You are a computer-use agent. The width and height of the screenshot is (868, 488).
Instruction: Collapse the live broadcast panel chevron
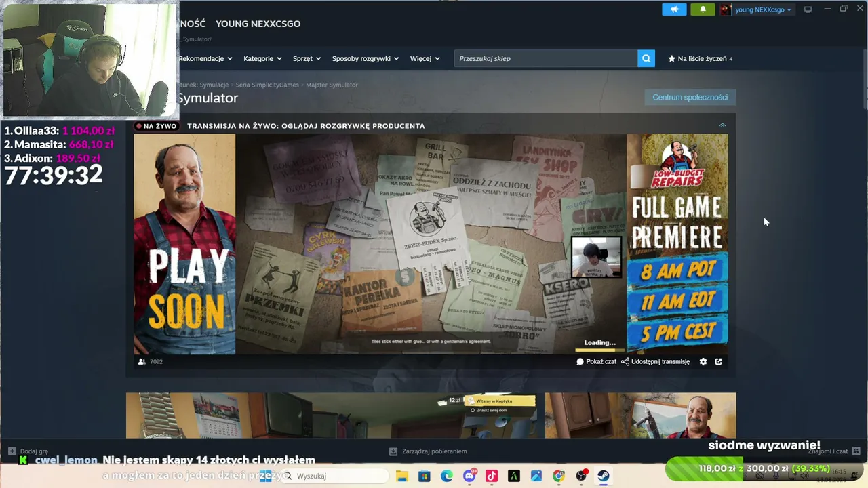tap(722, 125)
